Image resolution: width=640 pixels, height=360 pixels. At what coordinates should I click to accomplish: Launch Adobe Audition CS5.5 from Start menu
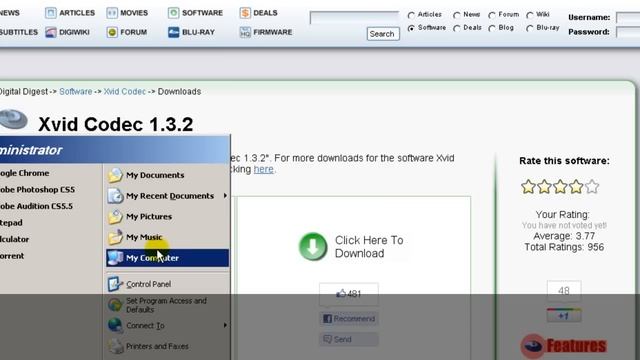pos(36,206)
